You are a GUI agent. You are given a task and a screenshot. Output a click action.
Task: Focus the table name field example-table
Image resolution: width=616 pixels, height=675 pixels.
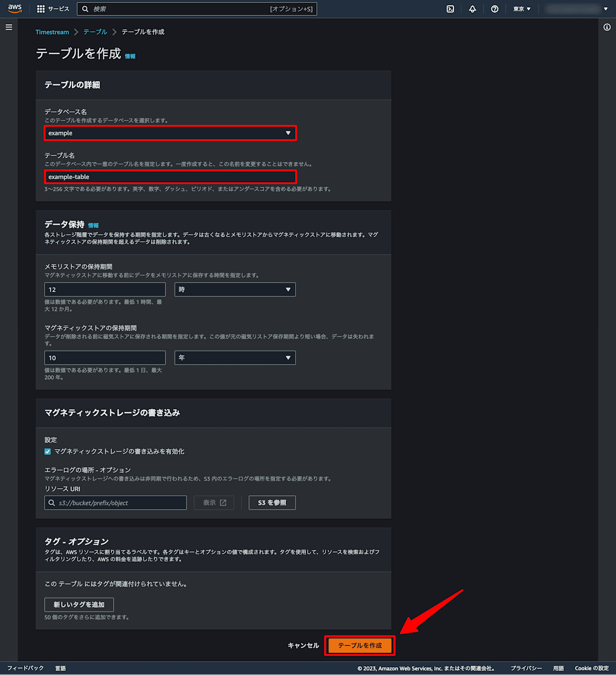click(170, 177)
